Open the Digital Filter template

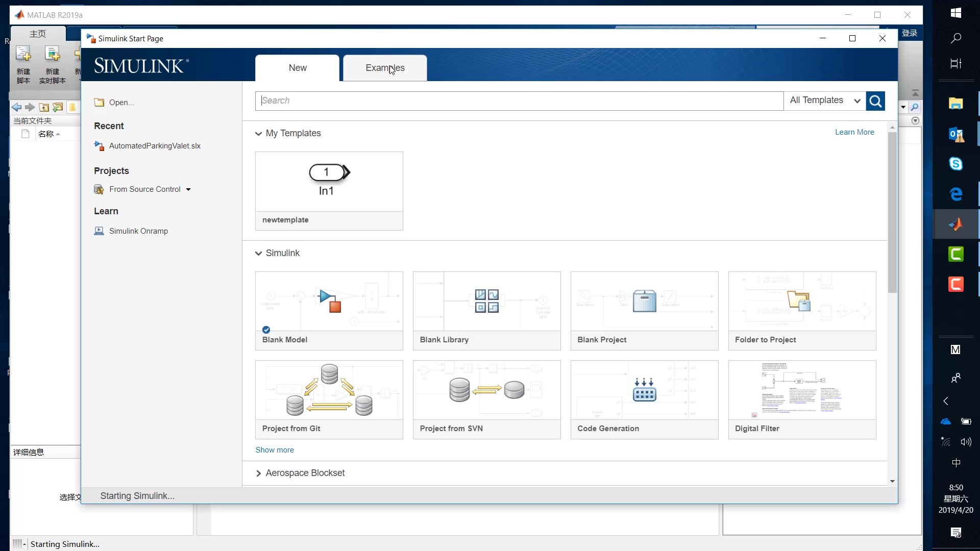[802, 399]
